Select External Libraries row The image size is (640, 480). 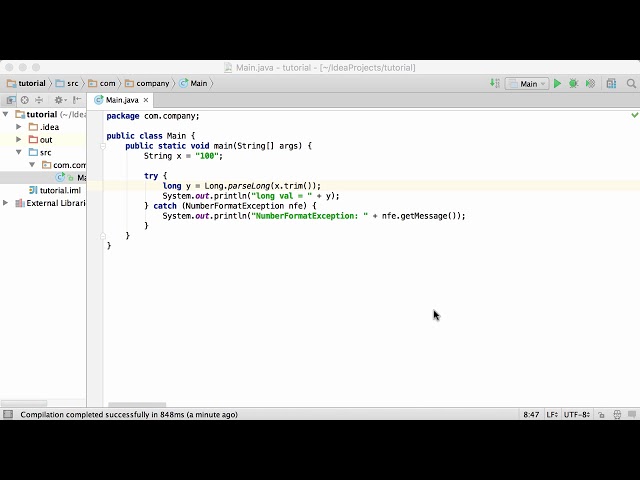click(43, 203)
